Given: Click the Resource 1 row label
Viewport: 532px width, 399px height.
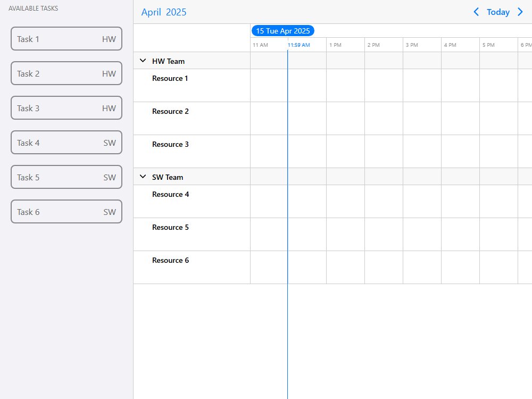Looking at the screenshot, I should pos(170,78).
